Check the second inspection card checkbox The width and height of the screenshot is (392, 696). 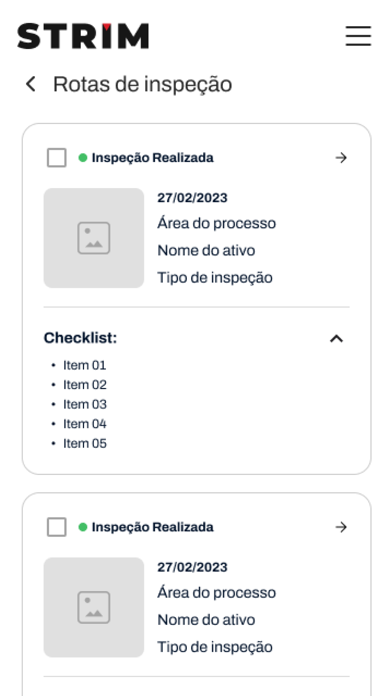click(57, 527)
